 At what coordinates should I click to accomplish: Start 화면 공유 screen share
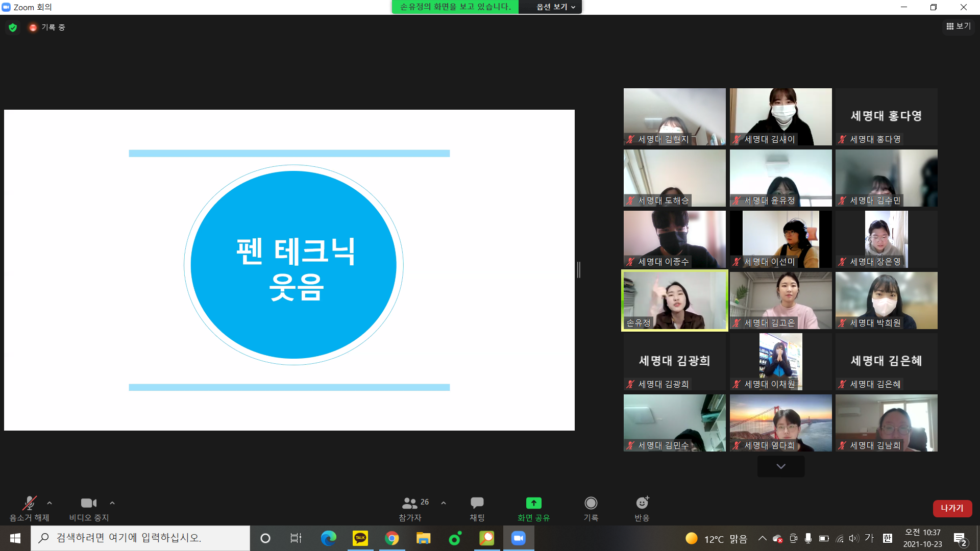[x=533, y=509]
